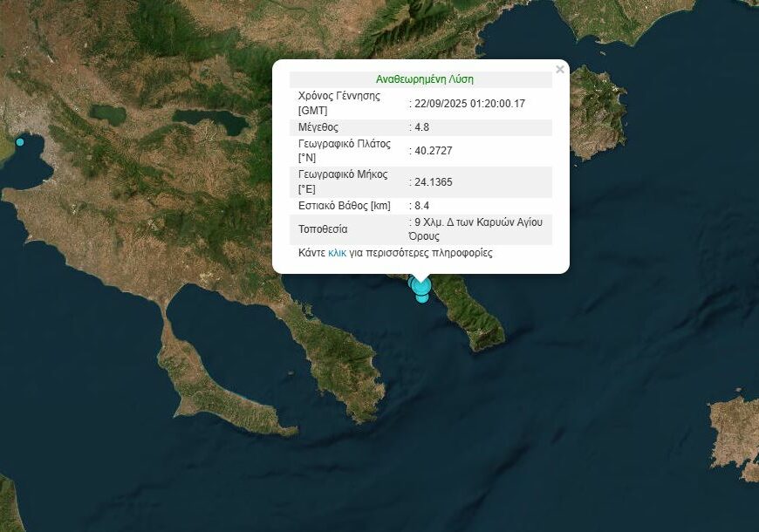Click the 'Εστιακό Βάθος [km]' label

344,206
